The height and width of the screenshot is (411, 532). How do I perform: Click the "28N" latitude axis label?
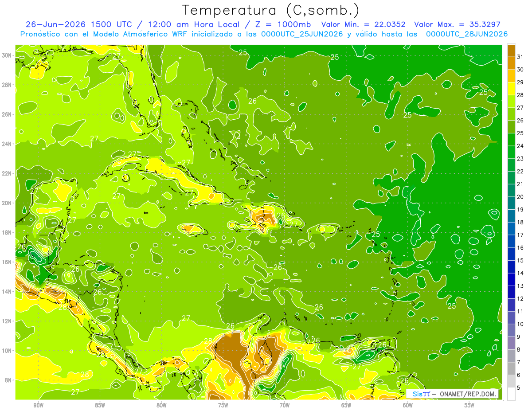click(7, 85)
